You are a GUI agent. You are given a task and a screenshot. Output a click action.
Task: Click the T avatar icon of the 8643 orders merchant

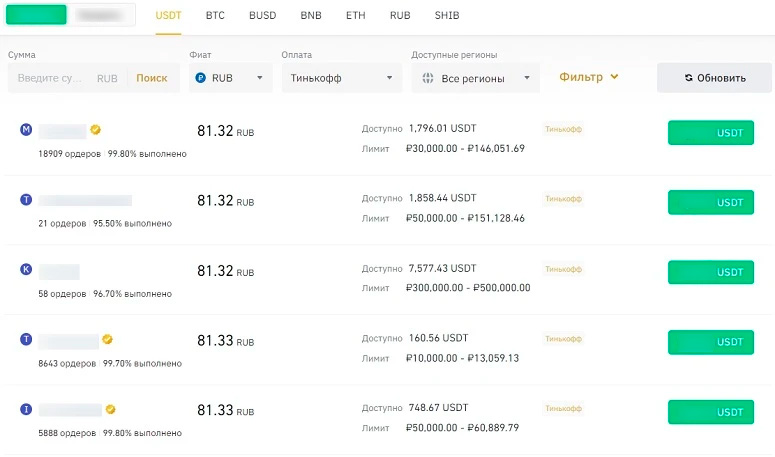coord(26,339)
